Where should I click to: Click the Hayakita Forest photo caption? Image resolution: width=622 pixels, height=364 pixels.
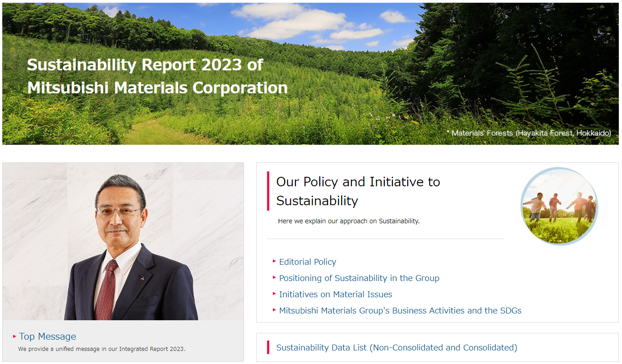529,133
